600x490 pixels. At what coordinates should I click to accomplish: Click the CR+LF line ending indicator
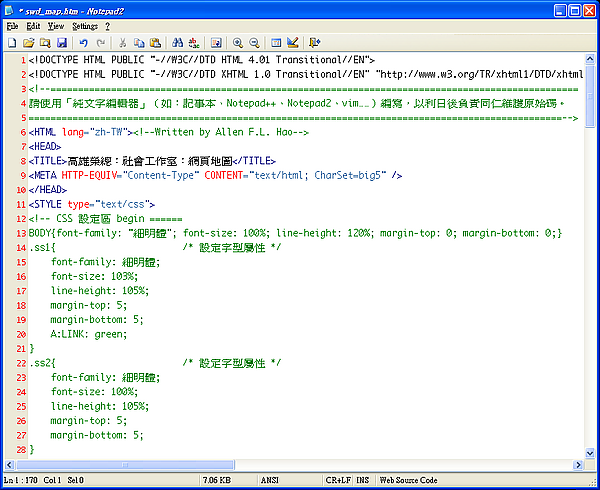point(335,480)
